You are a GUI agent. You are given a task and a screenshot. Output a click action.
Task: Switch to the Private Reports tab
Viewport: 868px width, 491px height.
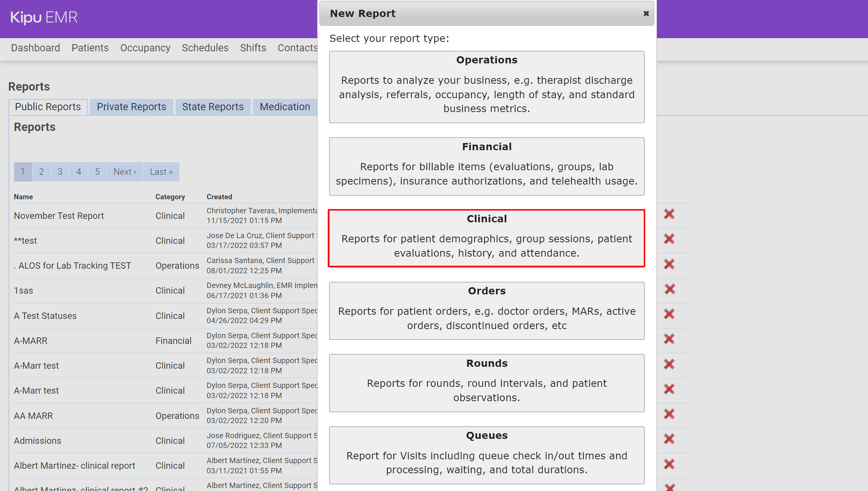coord(131,106)
